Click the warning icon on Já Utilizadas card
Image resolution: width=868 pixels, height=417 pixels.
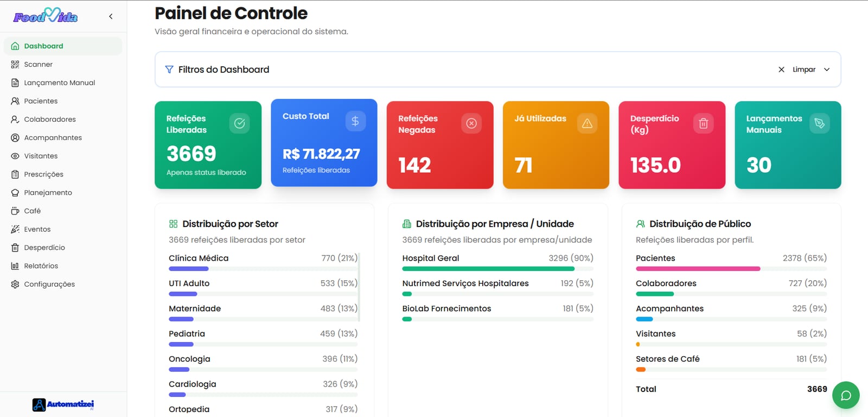click(x=587, y=123)
